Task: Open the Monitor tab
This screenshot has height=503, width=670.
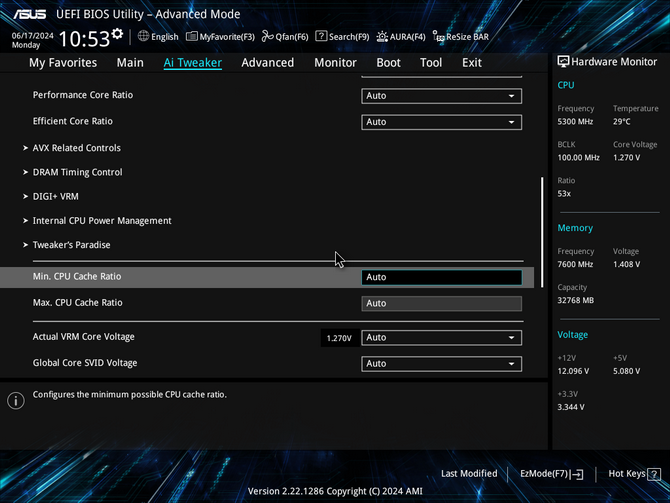Action: [335, 63]
